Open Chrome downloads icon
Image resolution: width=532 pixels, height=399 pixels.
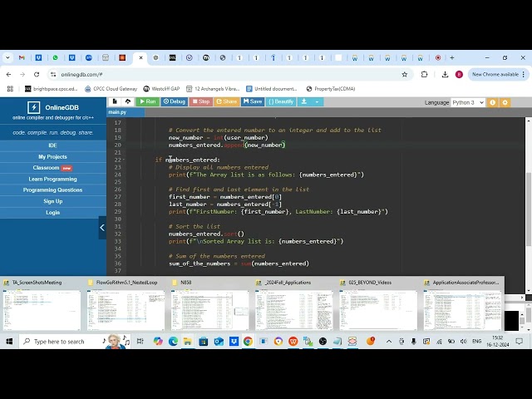445,74
